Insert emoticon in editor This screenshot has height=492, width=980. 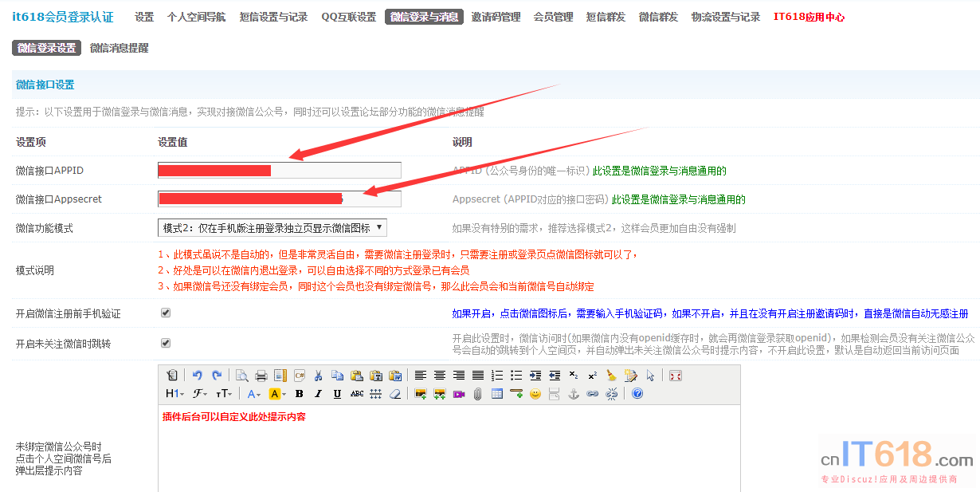[535, 394]
